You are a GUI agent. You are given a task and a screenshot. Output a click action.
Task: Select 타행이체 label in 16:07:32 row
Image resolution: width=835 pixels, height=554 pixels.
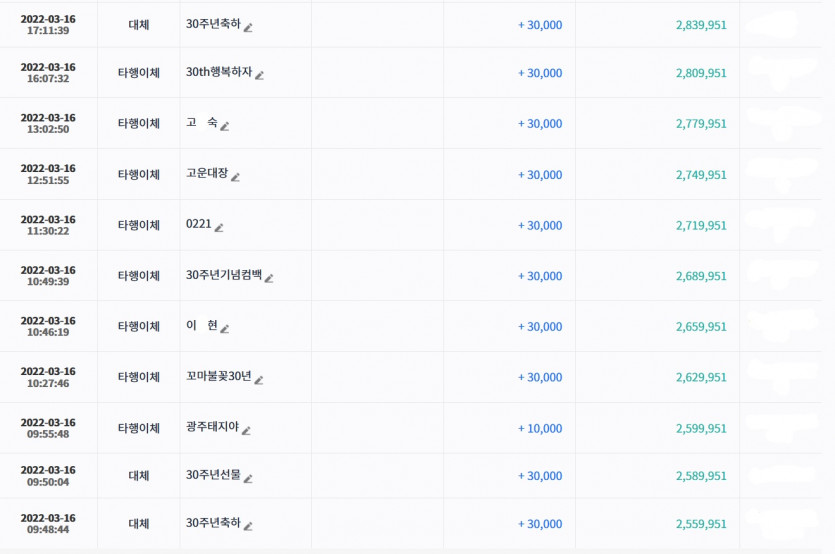138,73
